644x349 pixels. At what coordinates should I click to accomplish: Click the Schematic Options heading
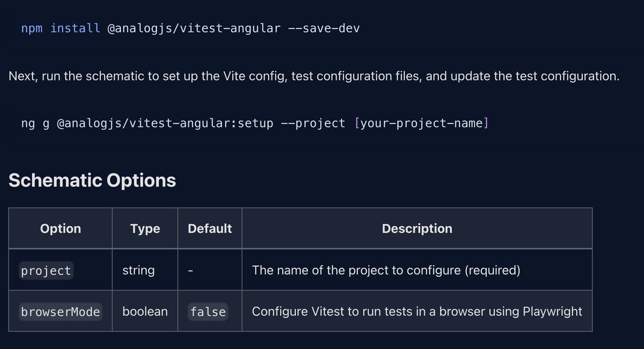point(92,181)
